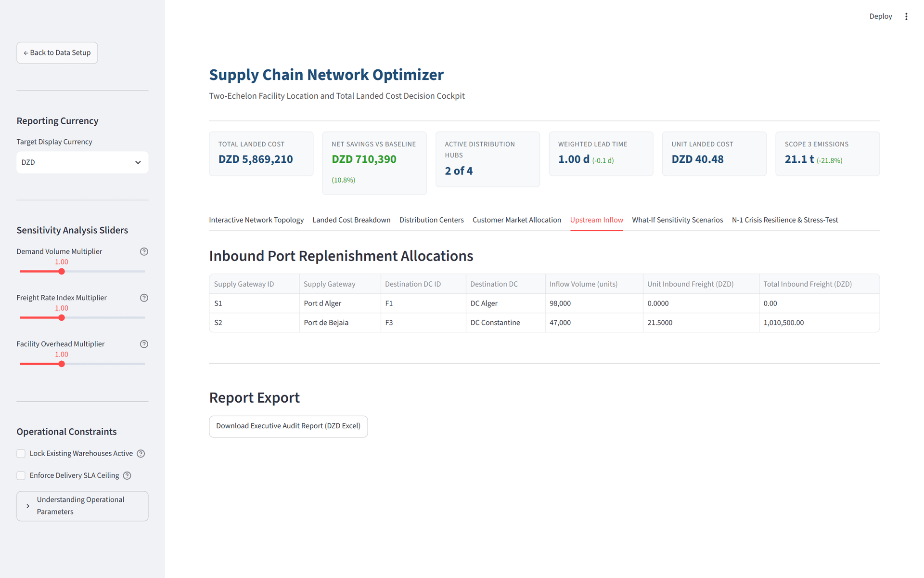Click Back to Data Setup button

[x=57, y=53]
